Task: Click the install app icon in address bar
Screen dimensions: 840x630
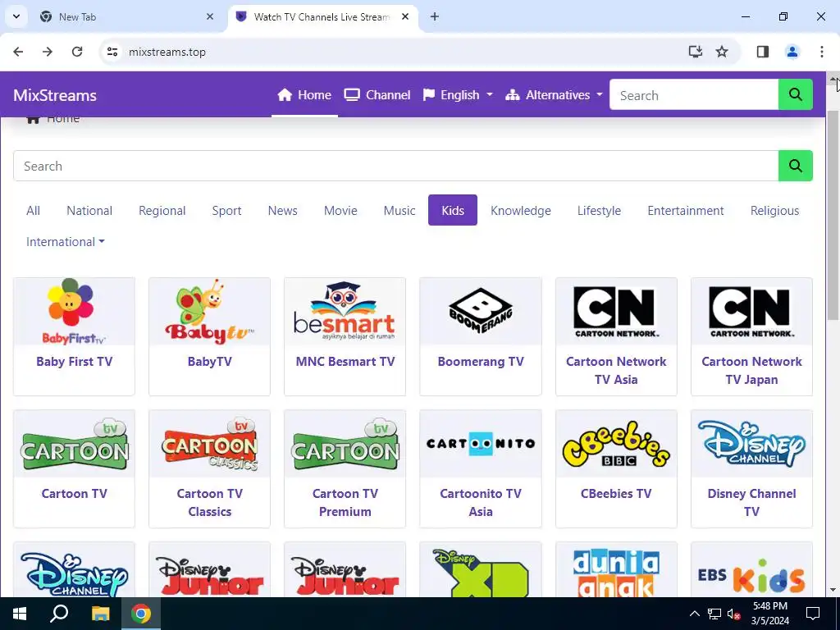Action: click(696, 52)
